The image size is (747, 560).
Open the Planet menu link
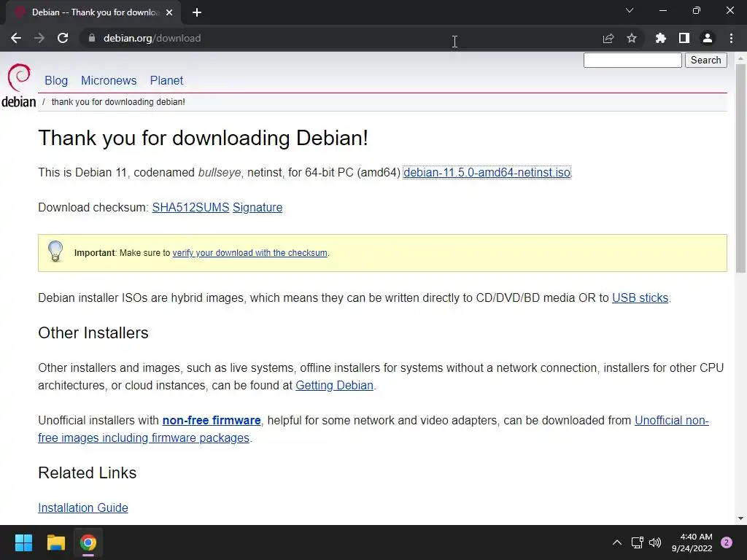click(166, 80)
